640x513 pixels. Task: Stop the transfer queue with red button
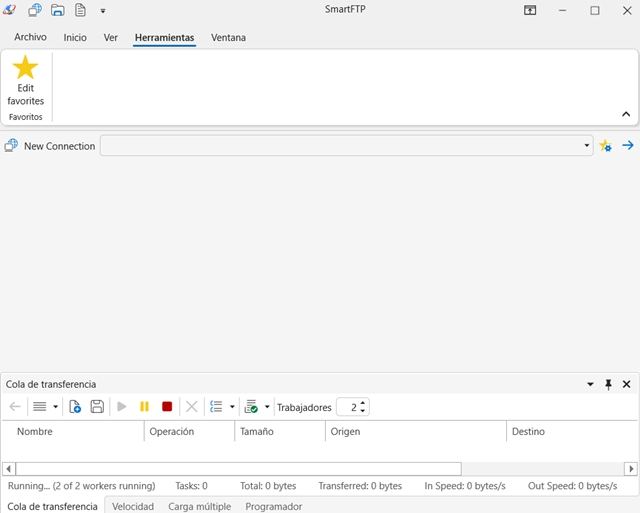[167, 406]
